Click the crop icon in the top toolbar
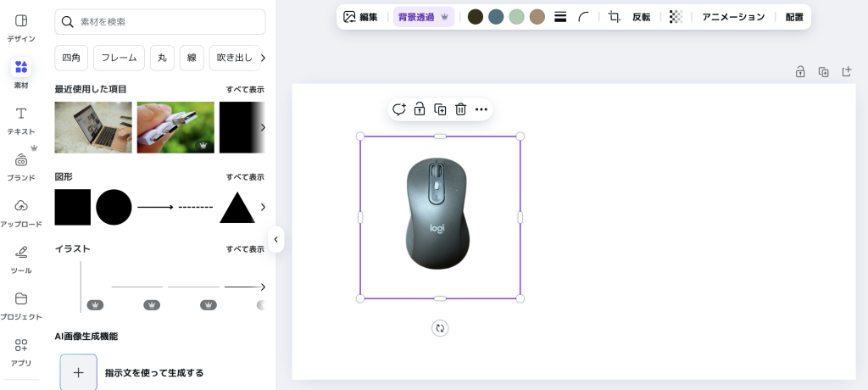The image size is (868, 390). coord(615,17)
